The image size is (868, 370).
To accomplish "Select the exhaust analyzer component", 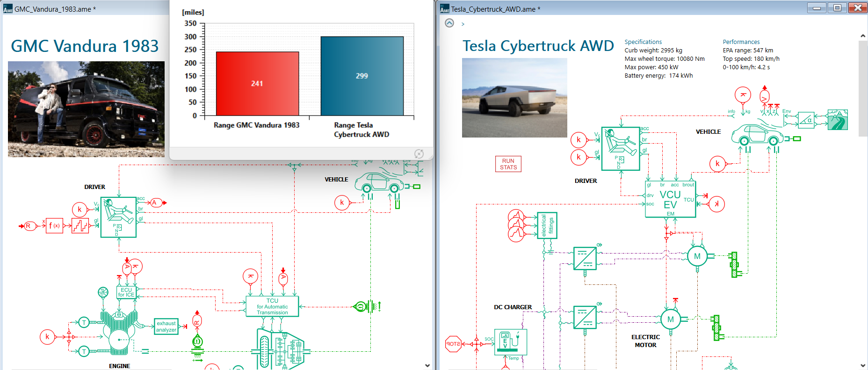I will (x=166, y=326).
